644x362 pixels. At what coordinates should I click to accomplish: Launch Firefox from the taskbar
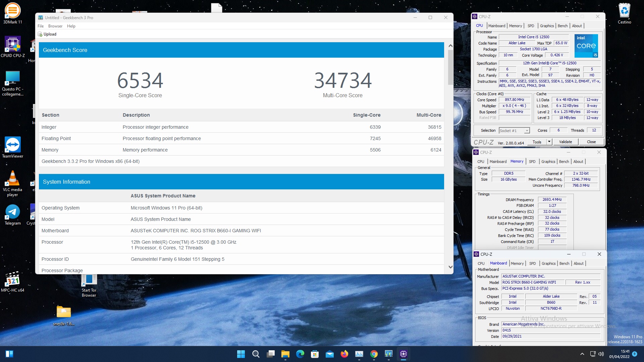344,354
